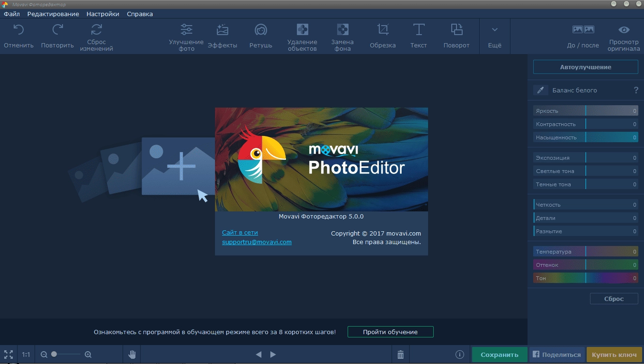Open the image info icon
This screenshot has height=364, width=644.
[459, 355]
